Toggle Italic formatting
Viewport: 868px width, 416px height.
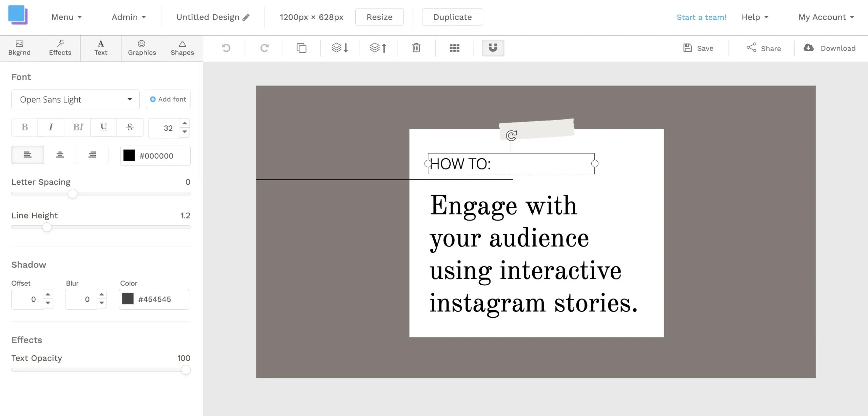coord(51,127)
